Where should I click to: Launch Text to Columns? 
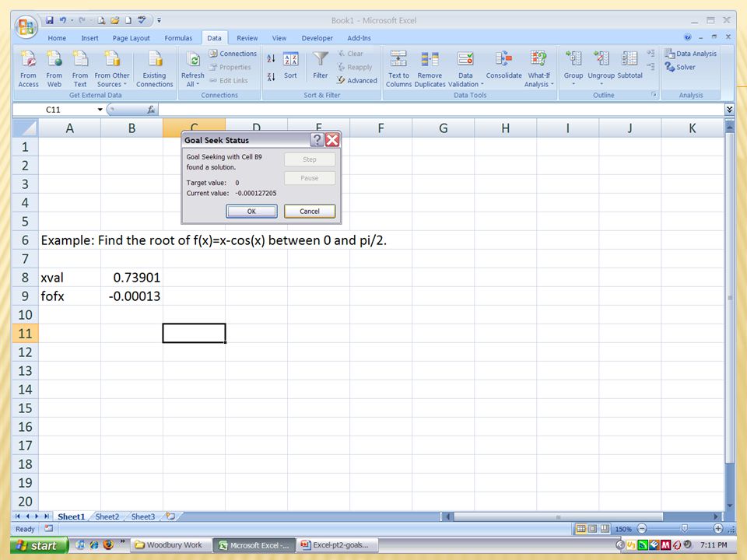pos(398,69)
